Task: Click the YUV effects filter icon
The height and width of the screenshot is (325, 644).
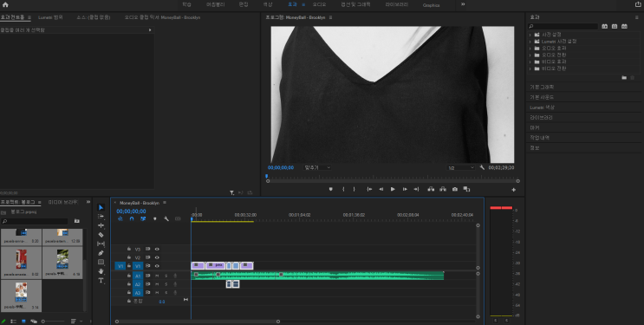Action: pyautogui.click(x=624, y=26)
